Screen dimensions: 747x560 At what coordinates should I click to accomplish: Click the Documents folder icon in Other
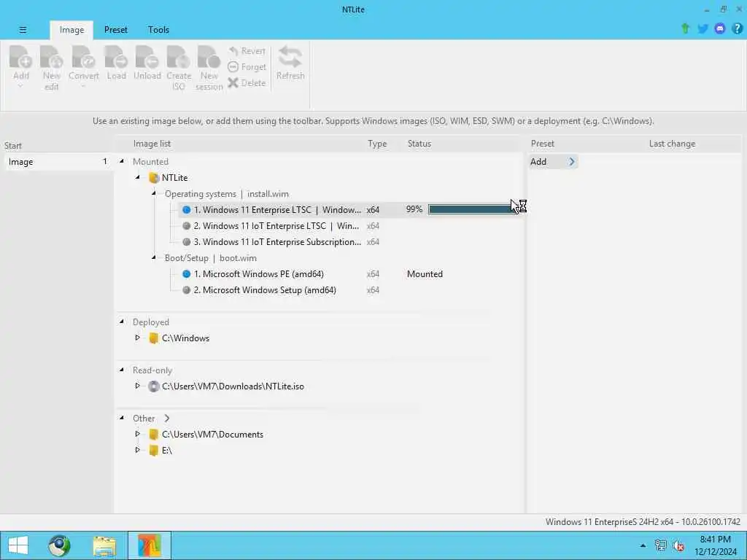[x=153, y=435]
